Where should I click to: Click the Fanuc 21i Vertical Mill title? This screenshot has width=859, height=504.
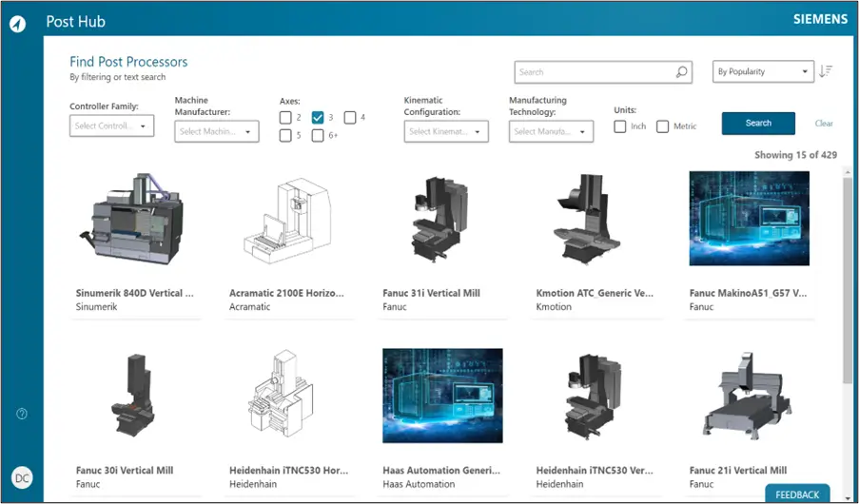coord(738,470)
